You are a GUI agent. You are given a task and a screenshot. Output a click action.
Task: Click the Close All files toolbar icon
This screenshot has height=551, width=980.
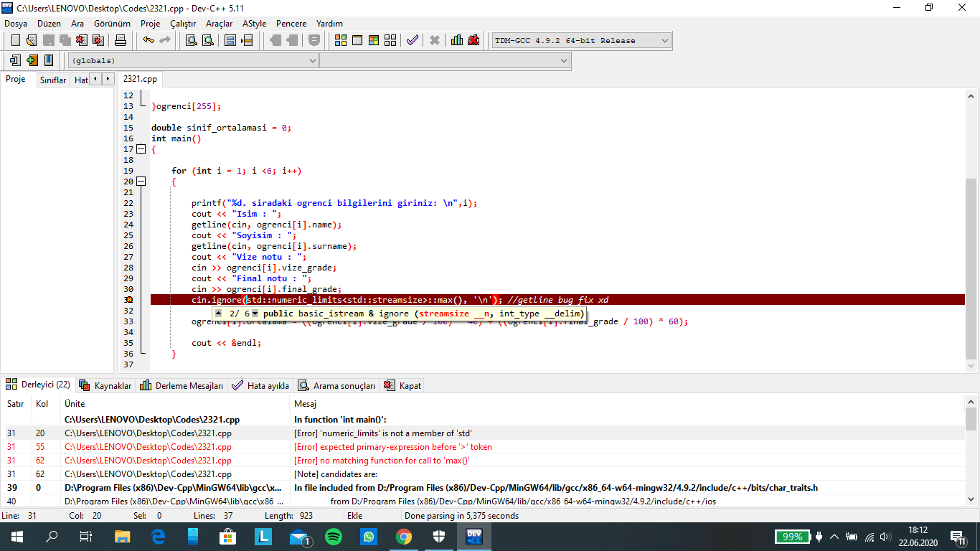[x=98, y=40]
